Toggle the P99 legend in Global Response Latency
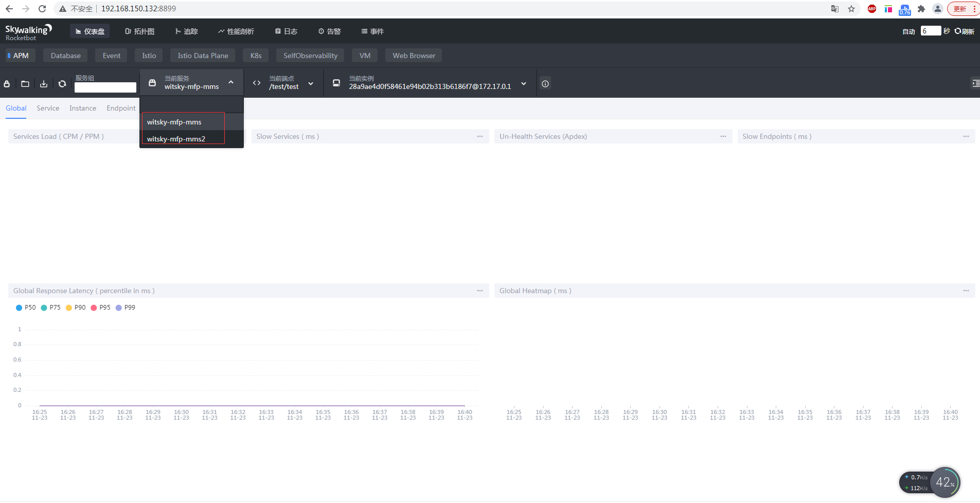The image size is (980, 503). tap(126, 307)
